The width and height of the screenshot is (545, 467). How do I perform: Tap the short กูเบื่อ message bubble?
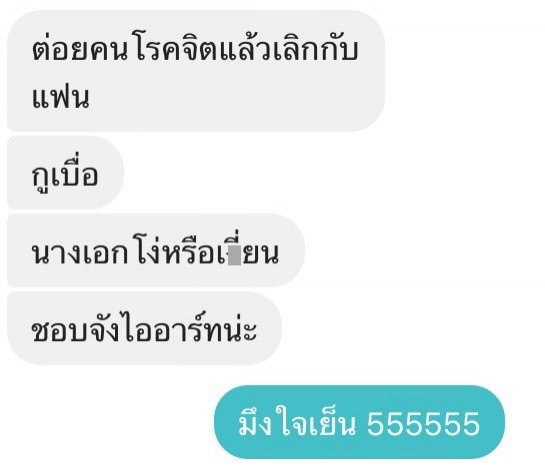pyautogui.click(x=65, y=173)
